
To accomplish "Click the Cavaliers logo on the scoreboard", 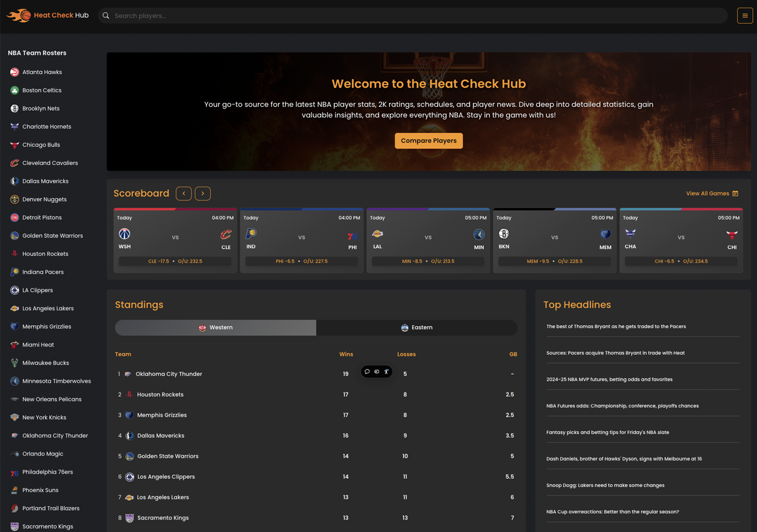I will [x=225, y=235].
